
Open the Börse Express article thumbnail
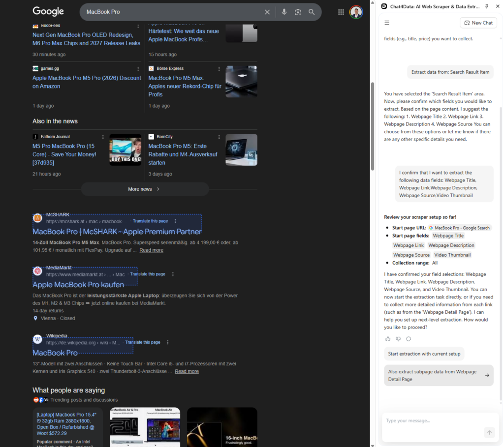coord(241,82)
